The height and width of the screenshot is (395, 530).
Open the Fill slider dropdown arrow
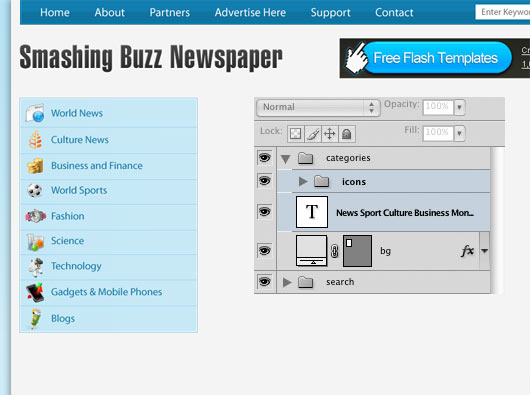tap(459, 133)
